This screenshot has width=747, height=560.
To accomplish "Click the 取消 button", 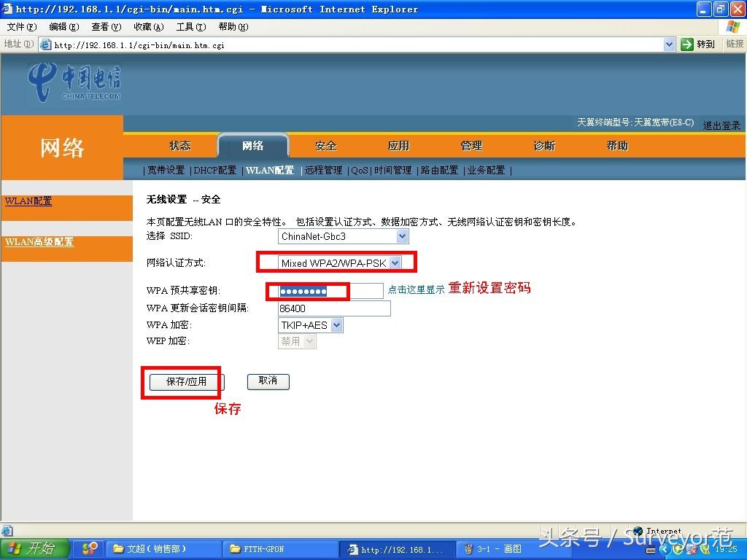I will tap(268, 381).
